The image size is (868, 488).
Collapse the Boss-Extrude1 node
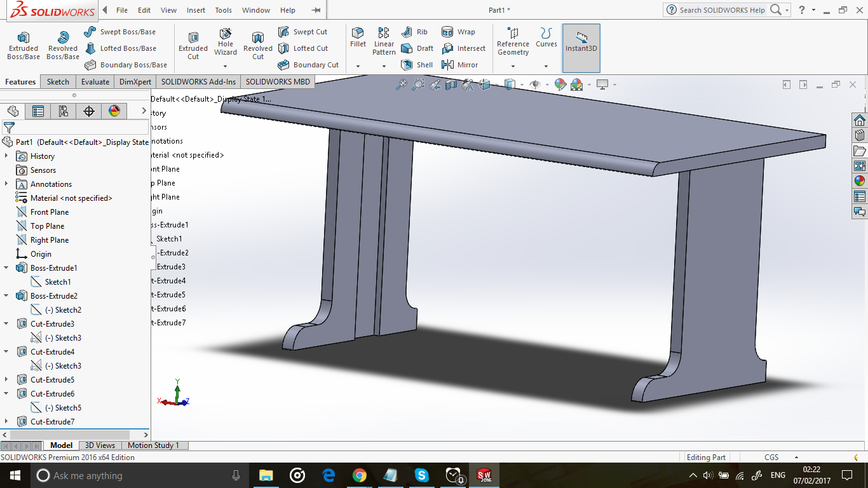(6, 268)
